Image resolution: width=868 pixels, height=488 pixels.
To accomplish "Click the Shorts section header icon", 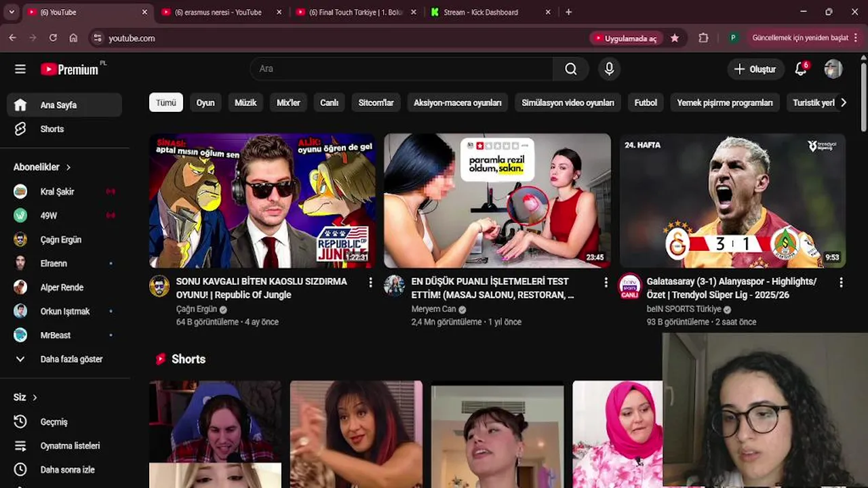I will point(160,359).
